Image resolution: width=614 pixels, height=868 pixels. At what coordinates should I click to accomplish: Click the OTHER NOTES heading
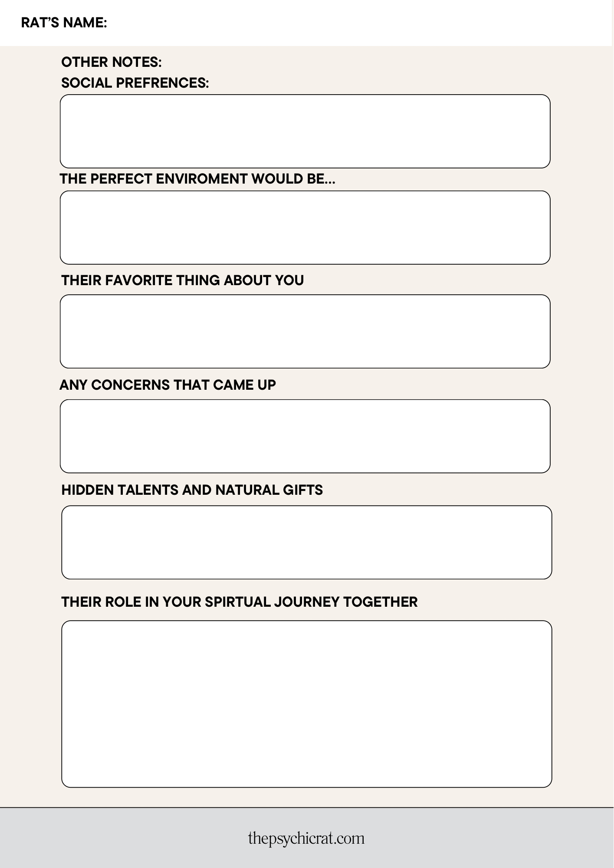pos(111,62)
